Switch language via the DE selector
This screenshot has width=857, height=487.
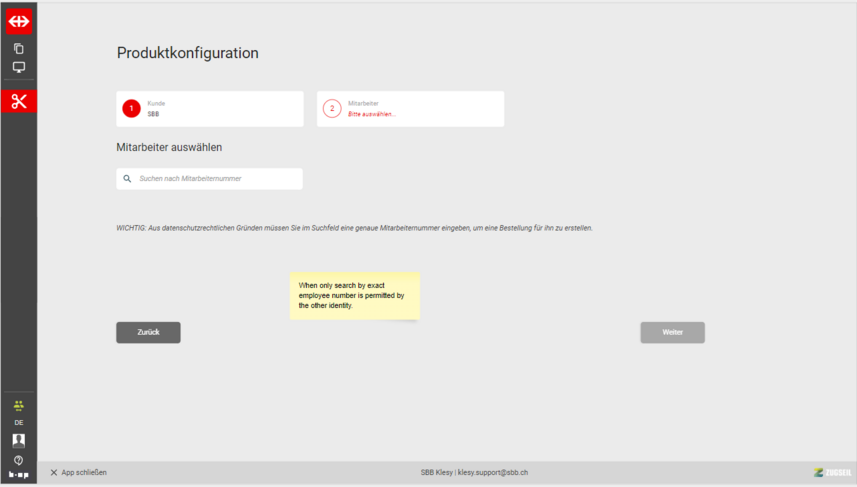pos(18,423)
